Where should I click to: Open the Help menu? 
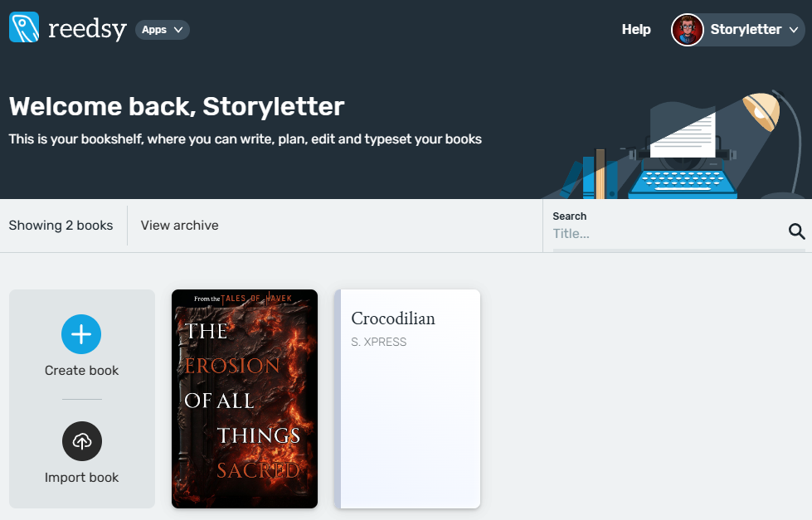(x=635, y=29)
